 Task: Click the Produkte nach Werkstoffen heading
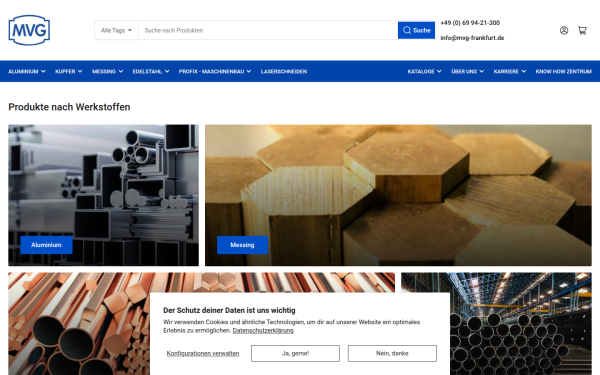tap(69, 107)
